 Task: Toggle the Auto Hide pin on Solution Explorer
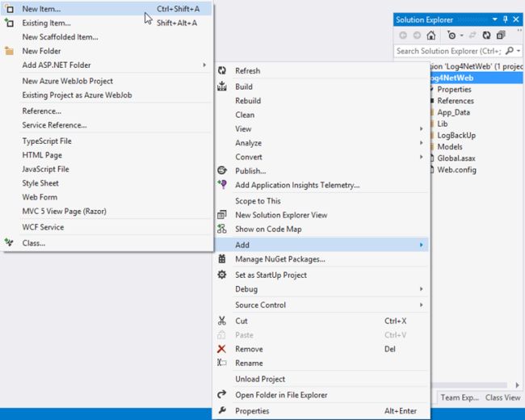point(506,19)
